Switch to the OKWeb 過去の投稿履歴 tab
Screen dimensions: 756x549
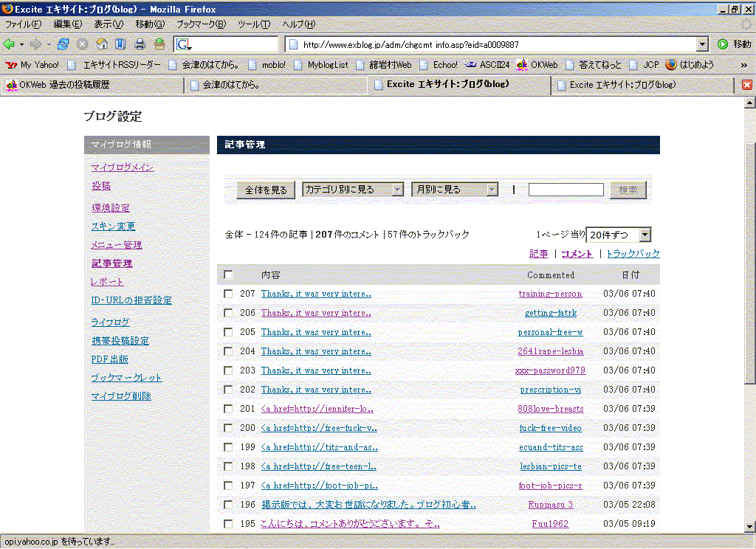pyautogui.click(x=92, y=85)
